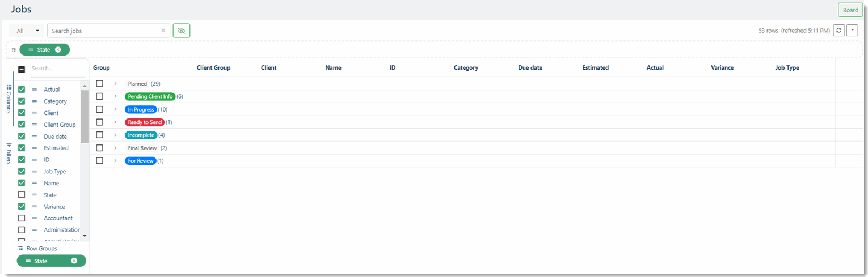Viewport: 868px width, 277px height.
Task: Click the columns Search field
Action: point(57,69)
